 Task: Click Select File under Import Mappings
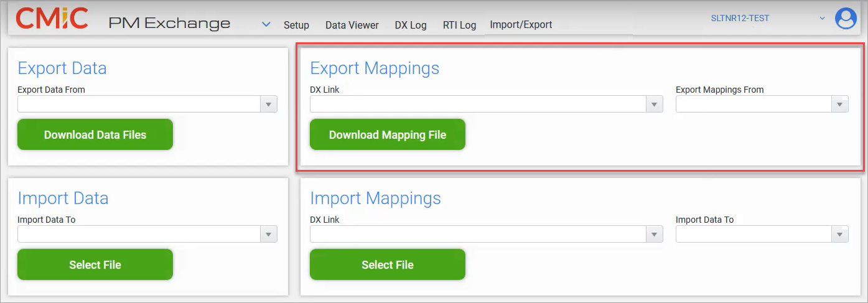coord(388,264)
